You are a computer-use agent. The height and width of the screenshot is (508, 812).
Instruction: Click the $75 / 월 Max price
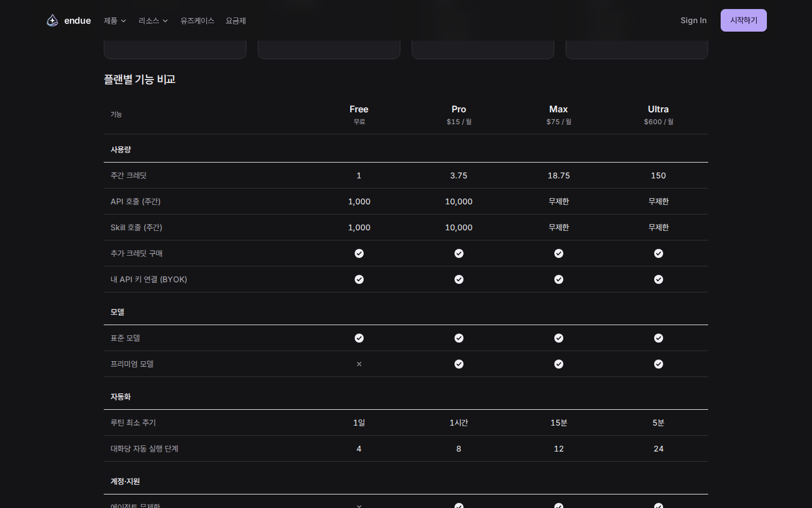(x=559, y=121)
